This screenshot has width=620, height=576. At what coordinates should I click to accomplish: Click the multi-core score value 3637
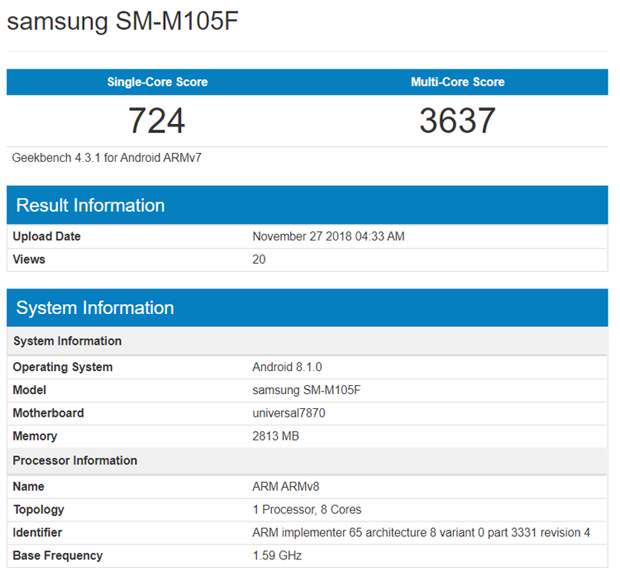(x=457, y=120)
